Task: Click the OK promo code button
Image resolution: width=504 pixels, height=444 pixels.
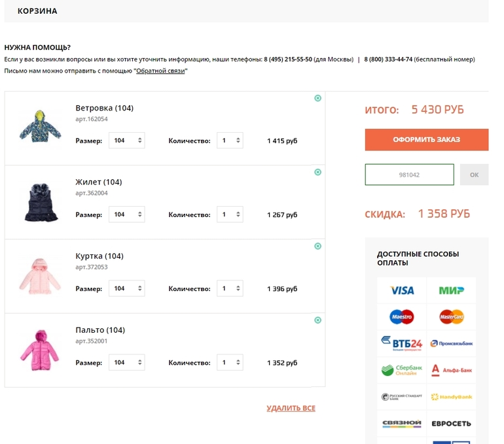Action: tap(474, 175)
